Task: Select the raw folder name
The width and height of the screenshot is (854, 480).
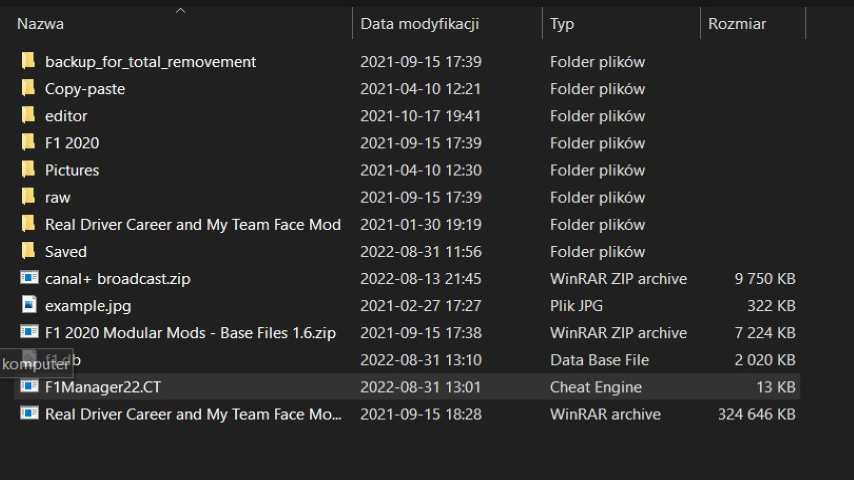Action: pyautogui.click(x=58, y=197)
